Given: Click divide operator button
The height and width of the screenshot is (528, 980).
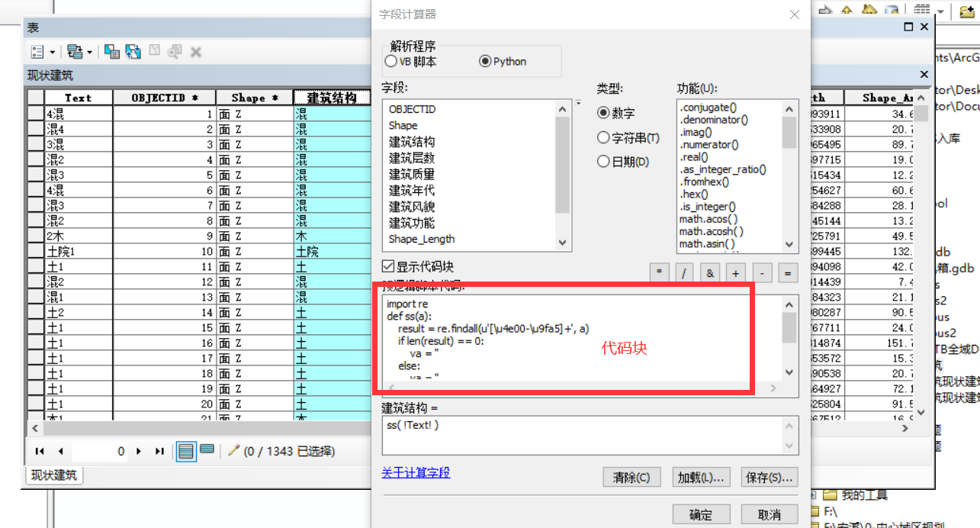Looking at the screenshot, I should point(685,273).
